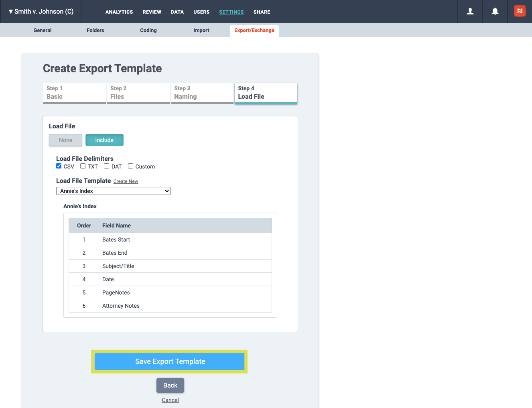Select None for Load File
532x408 pixels.
(x=66, y=140)
